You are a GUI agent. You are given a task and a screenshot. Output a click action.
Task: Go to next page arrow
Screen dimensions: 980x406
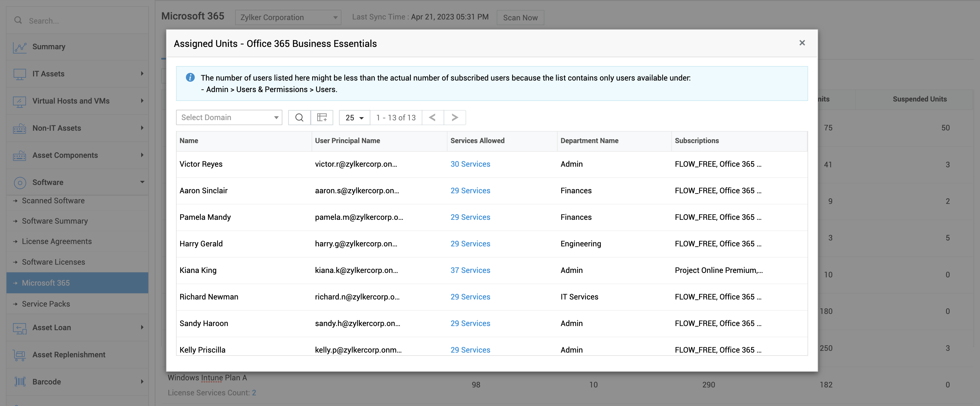(x=455, y=117)
